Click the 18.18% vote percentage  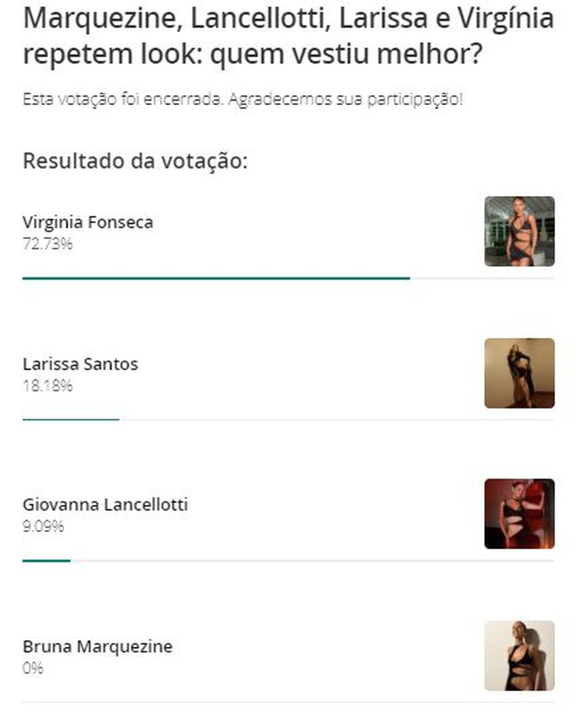(47, 386)
